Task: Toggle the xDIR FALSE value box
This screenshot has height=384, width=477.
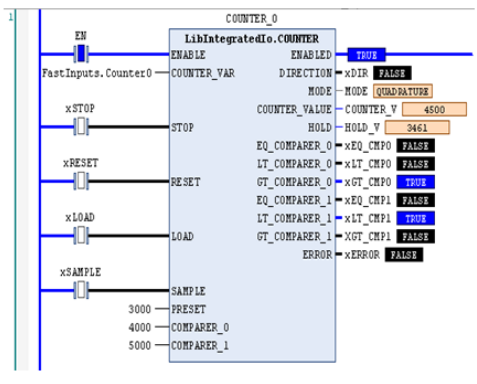Action: [x=392, y=73]
